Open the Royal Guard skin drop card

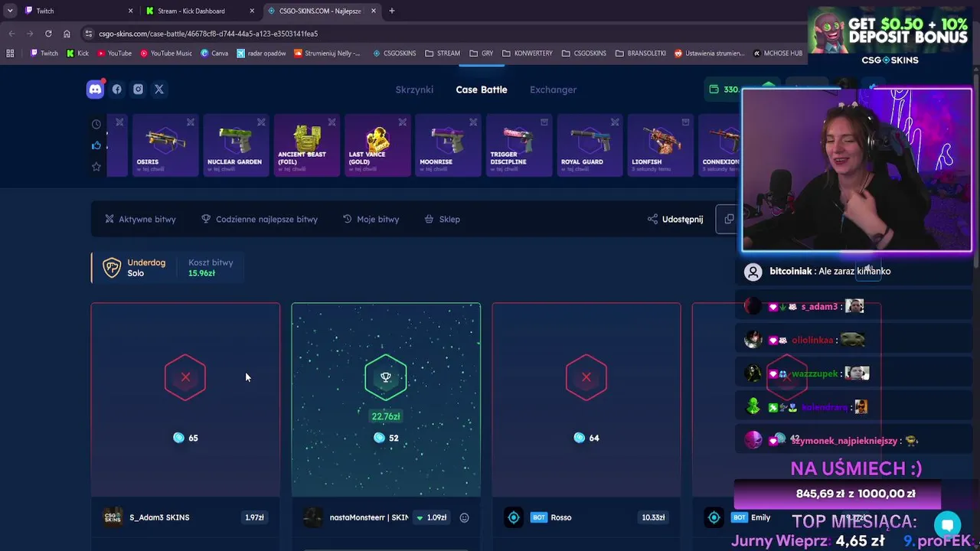pyautogui.click(x=590, y=145)
